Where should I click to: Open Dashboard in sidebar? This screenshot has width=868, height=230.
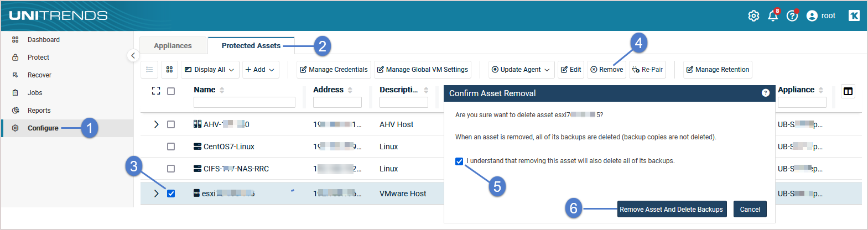point(44,40)
